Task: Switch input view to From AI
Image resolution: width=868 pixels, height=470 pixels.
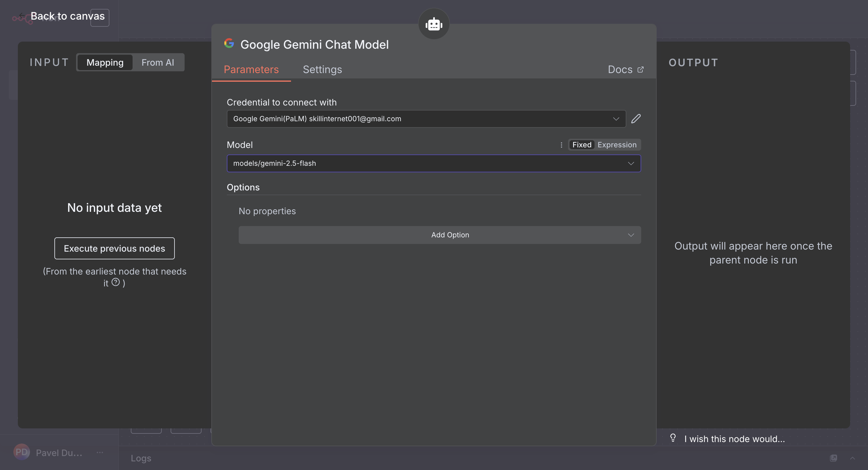Action: (157, 63)
